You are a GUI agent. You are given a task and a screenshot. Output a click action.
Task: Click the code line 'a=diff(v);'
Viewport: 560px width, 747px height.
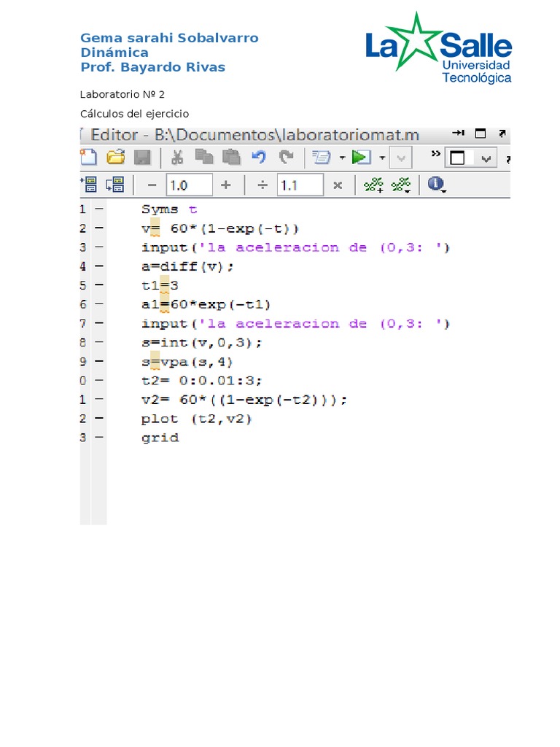[187, 266]
